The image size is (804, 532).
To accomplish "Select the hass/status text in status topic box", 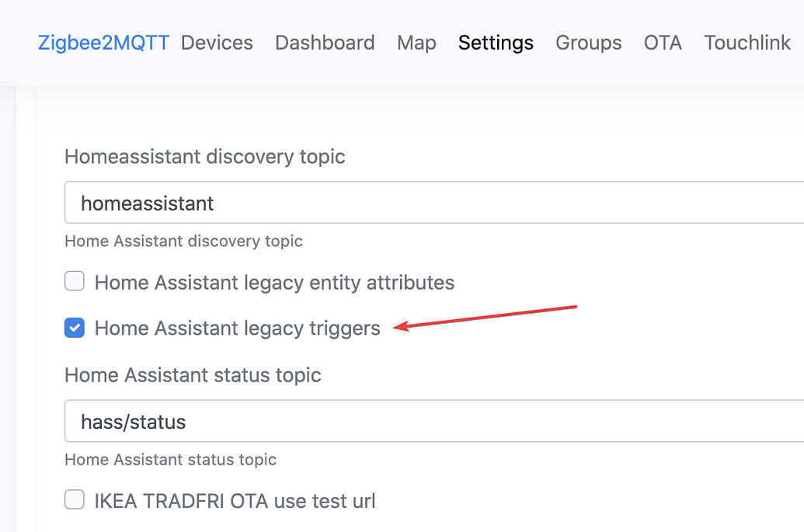I will [x=133, y=421].
